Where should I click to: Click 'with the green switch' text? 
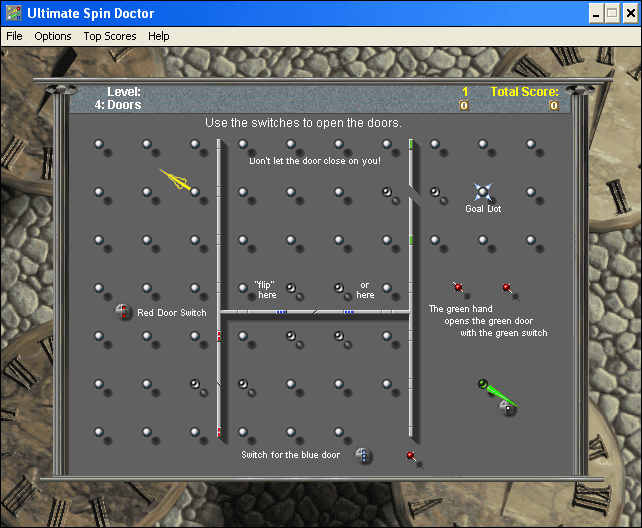pyautogui.click(x=504, y=333)
